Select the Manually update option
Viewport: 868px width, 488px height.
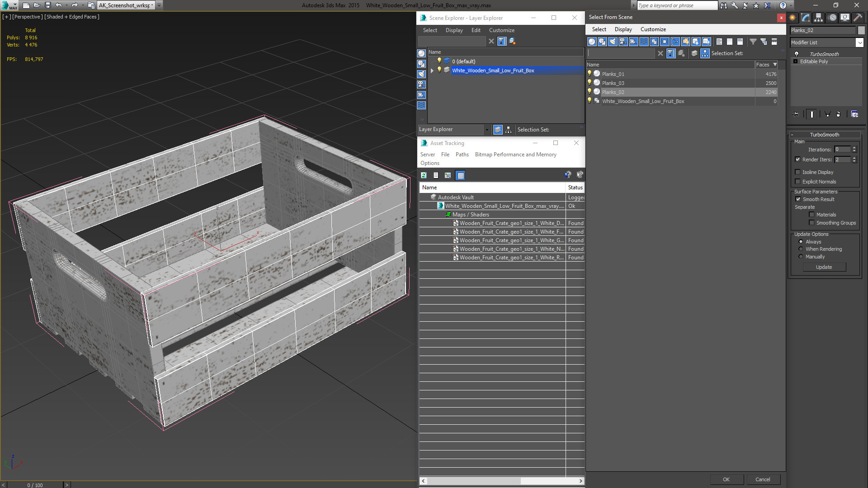[x=801, y=257]
